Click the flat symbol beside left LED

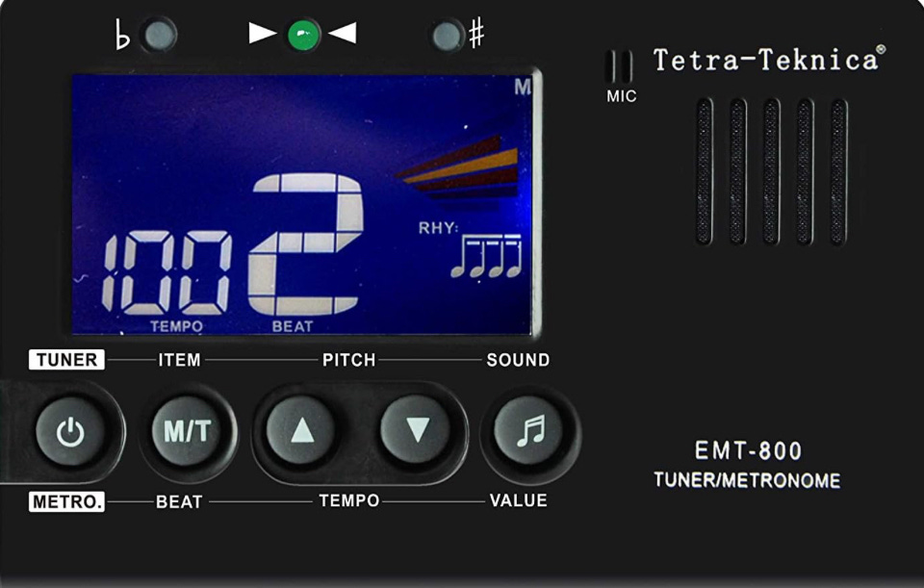(x=122, y=35)
